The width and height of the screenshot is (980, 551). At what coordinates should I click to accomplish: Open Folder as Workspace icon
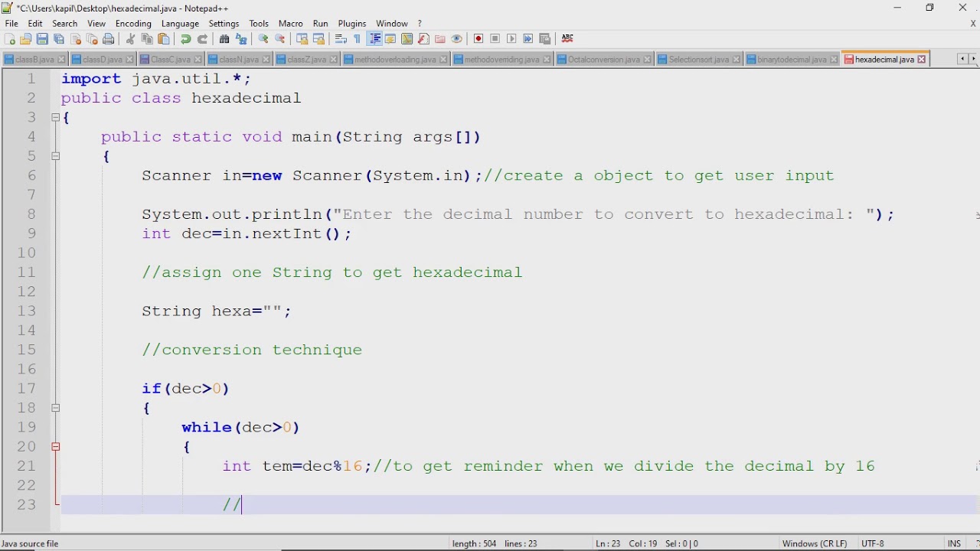point(440,39)
